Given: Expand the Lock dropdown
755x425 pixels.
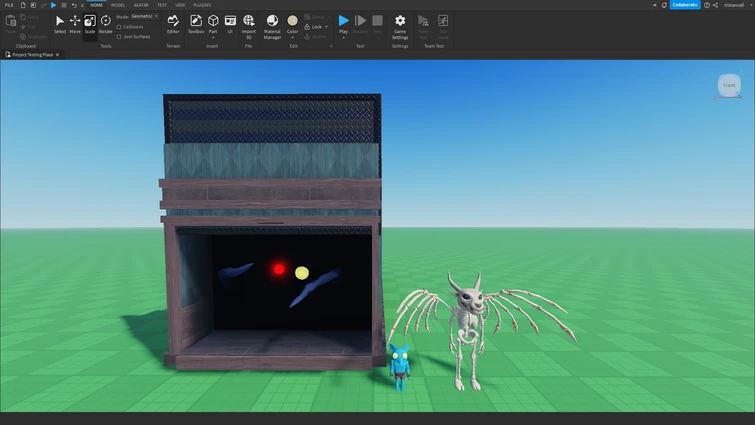Looking at the screenshot, I should coord(327,27).
